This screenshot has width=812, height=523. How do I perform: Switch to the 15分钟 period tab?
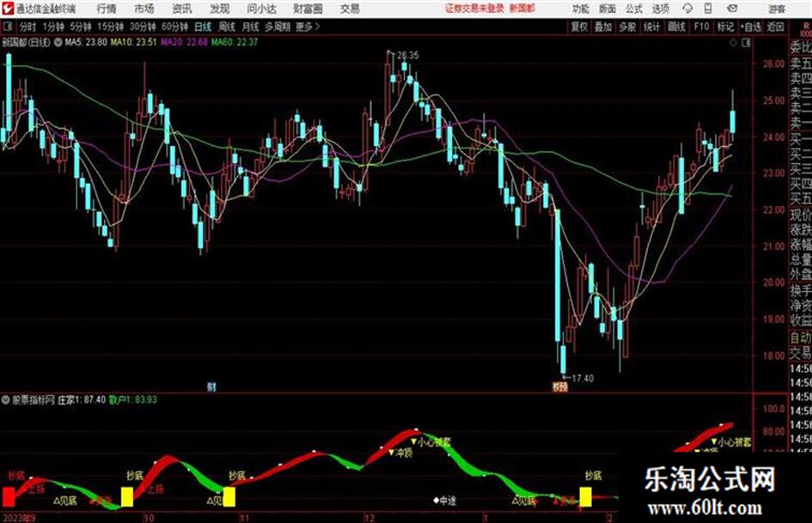[110, 27]
